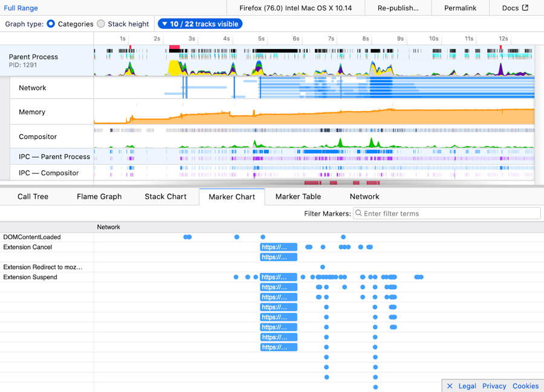This screenshot has width=544, height=392.
Task: Click the Extension Redirect to moz… row label
Action: pyautogui.click(x=43, y=267)
